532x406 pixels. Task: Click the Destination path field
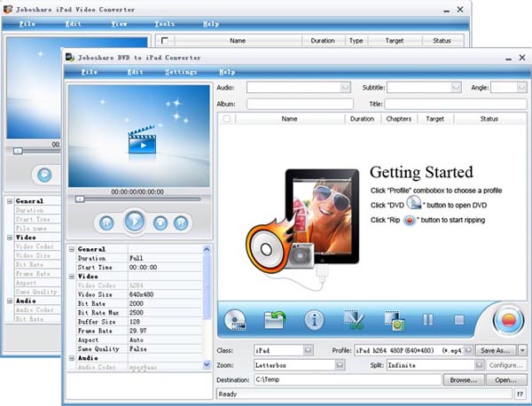[x=348, y=380]
